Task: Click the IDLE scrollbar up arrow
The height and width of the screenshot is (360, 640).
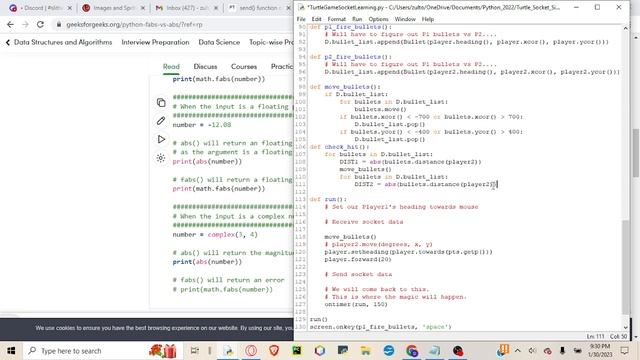Action: pos(626,29)
